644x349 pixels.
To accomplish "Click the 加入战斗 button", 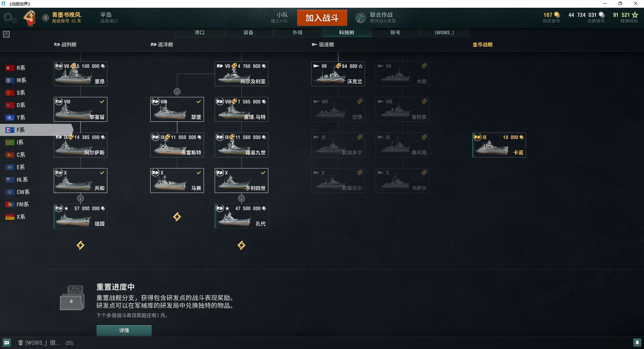I will pos(322,18).
